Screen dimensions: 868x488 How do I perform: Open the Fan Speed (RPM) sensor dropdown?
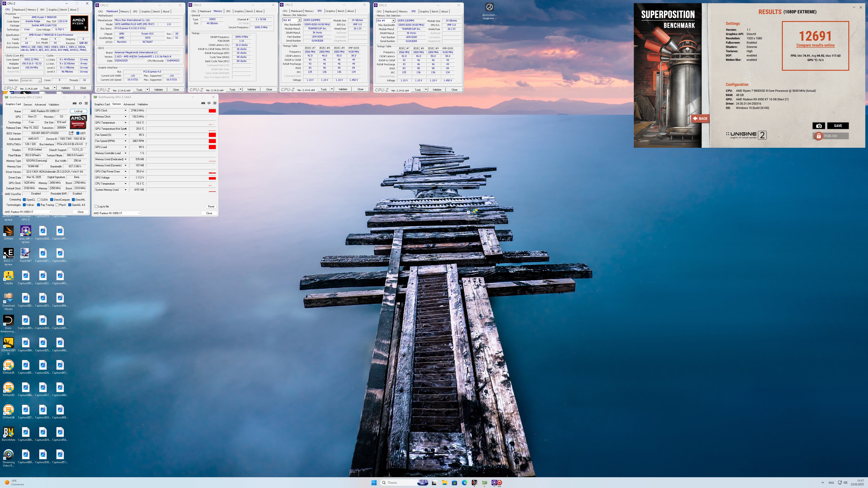pyautogui.click(x=125, y=141)
